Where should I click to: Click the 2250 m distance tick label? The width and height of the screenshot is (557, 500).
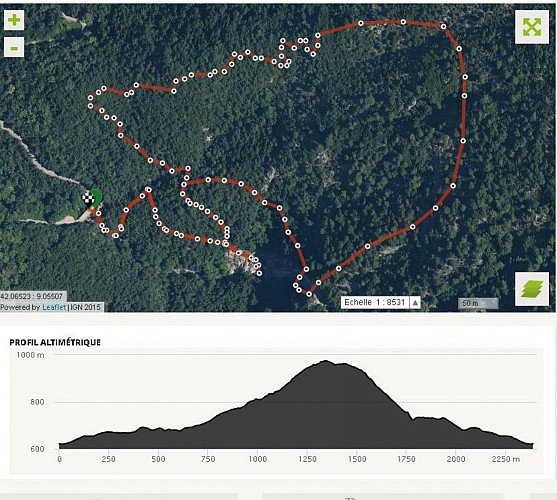tap(505, 459)
